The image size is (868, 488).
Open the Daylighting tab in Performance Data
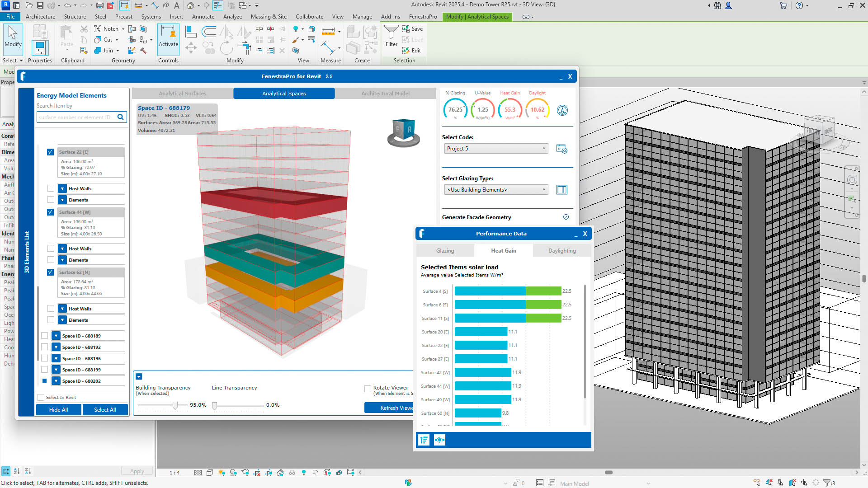coord(561,251)
